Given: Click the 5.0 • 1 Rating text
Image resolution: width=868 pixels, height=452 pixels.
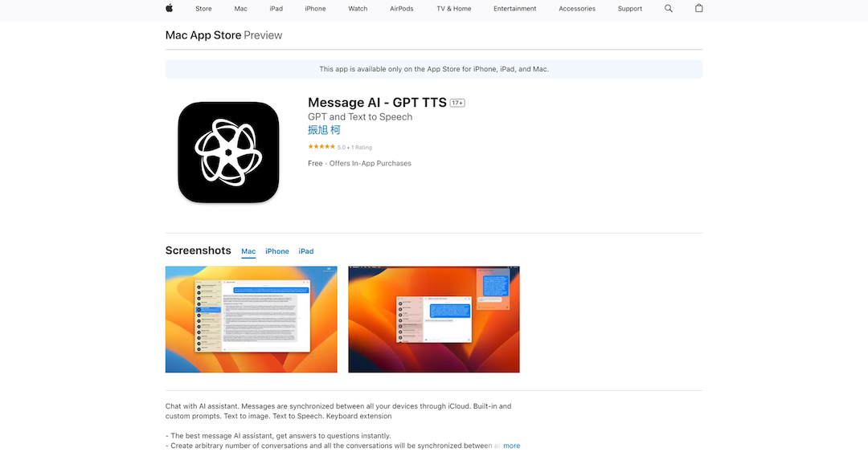Looking at the screenshot, I should [x=354, y=148].
